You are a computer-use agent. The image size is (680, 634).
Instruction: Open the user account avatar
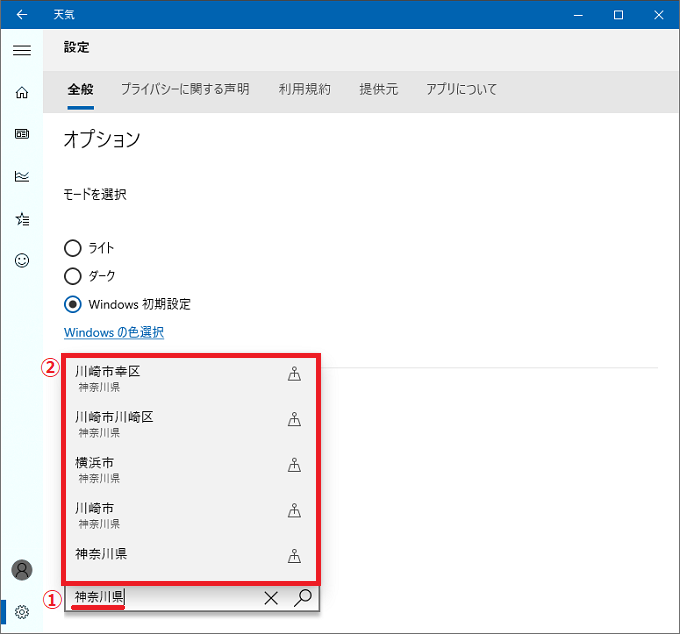coord(22,570)
